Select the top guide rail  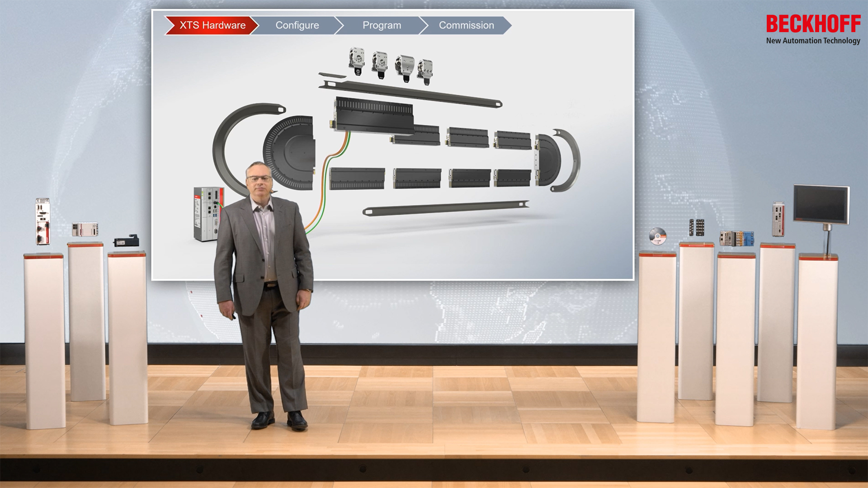coord(410,94)
